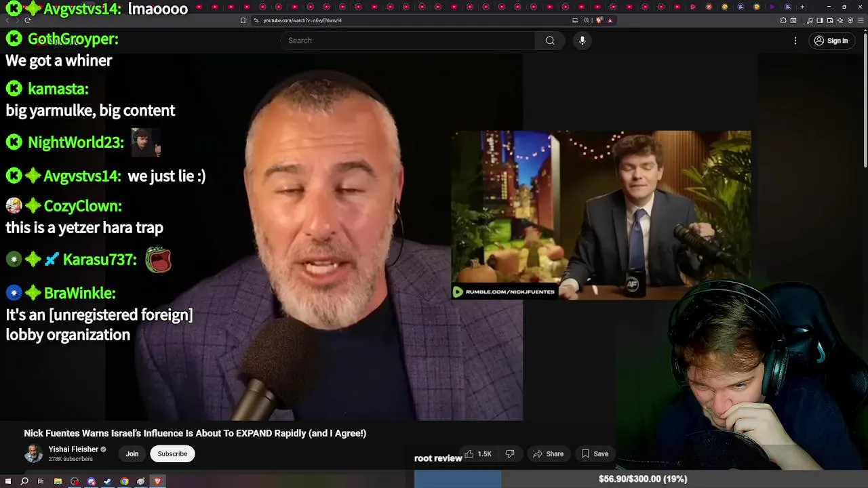
Task: Open the Brave Shields lion icon
Action: pos(599,20)
